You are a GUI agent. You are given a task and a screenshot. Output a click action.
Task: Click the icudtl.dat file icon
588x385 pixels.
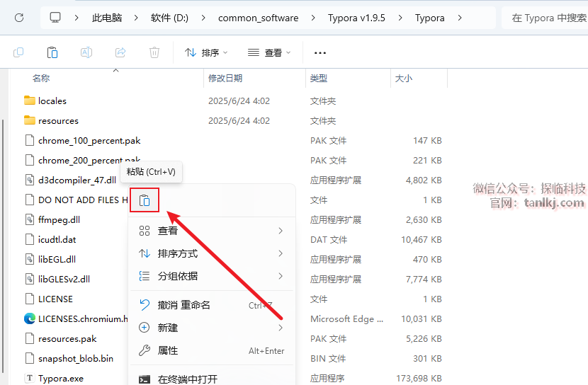click(x=29, y=239)
